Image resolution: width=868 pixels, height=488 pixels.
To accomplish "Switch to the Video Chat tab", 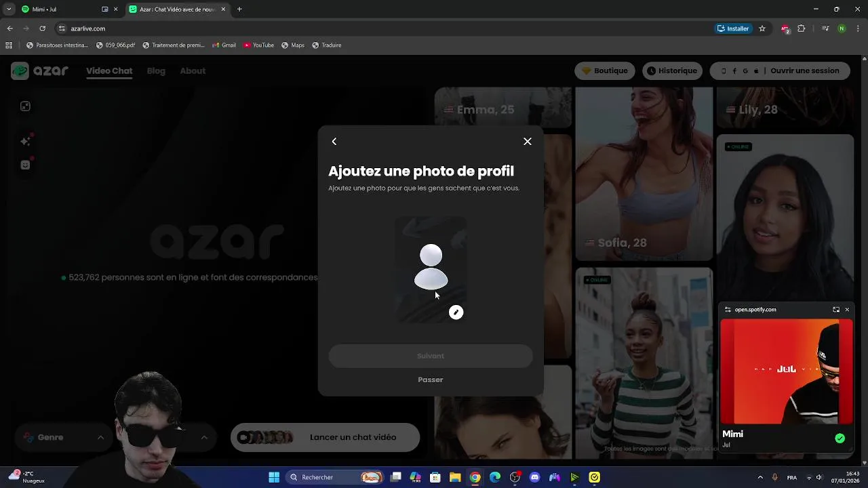I will click(x=109, y=70).
